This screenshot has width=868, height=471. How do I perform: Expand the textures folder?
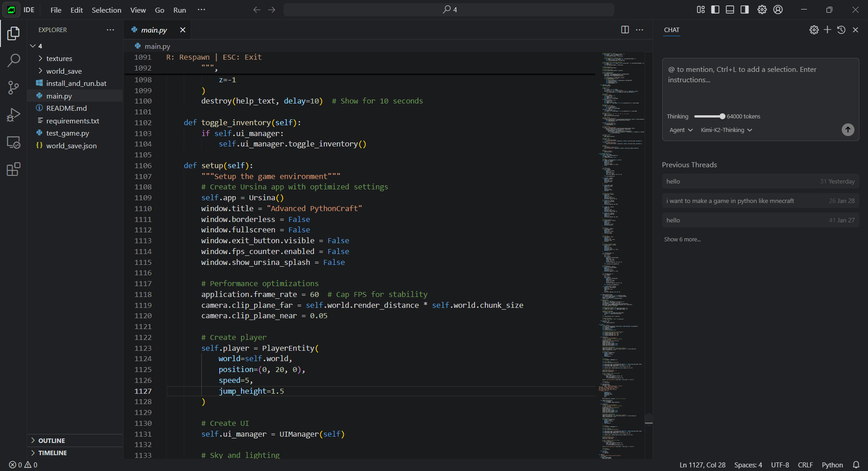(x=59, y=59)
